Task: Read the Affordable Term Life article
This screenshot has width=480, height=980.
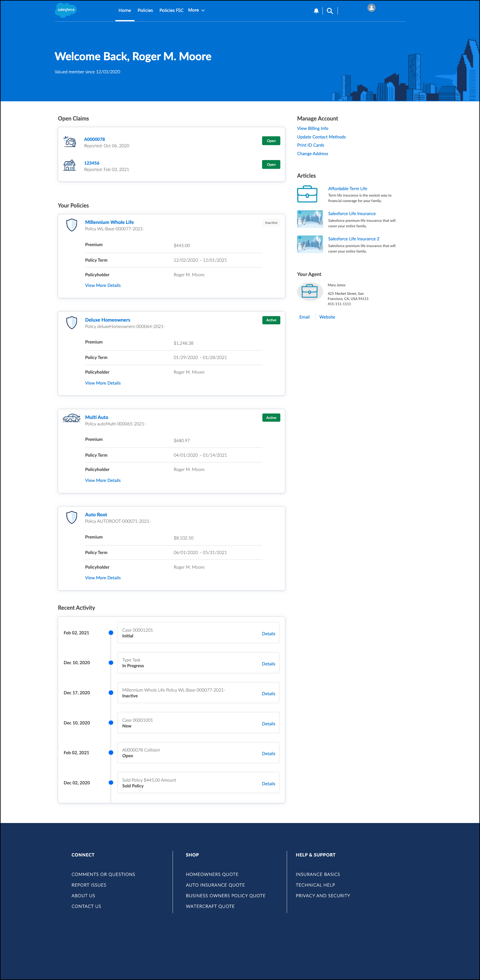Action: pos(348,189)
